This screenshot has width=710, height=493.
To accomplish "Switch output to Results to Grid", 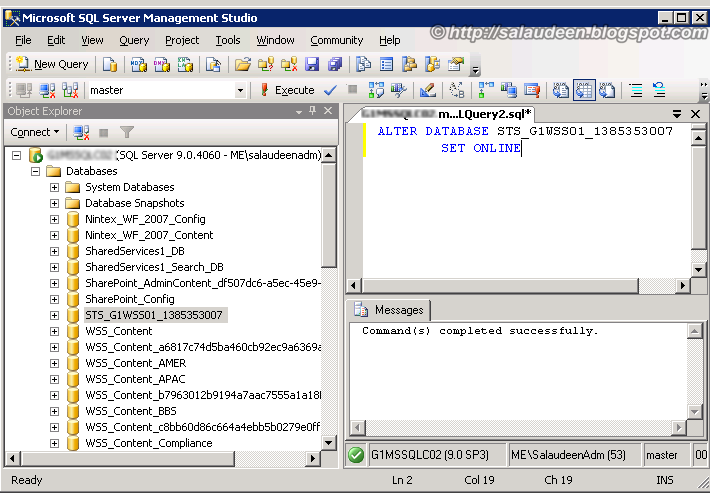I will (584, 90).
